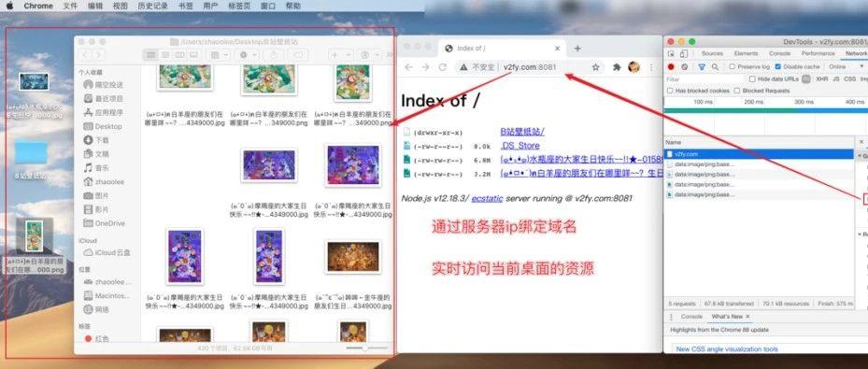Open 下载 folder in Finder sidebar

click(x=97, y=140)
